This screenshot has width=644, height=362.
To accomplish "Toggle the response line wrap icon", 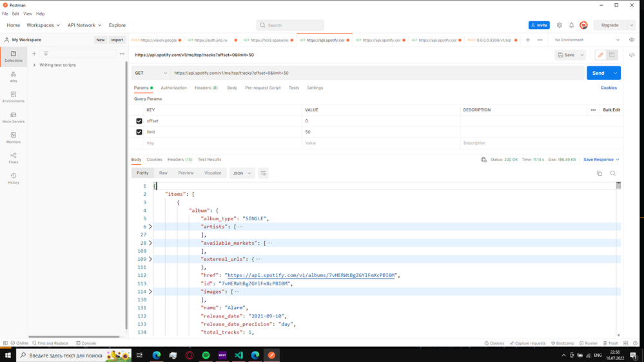I will point(263,173).
